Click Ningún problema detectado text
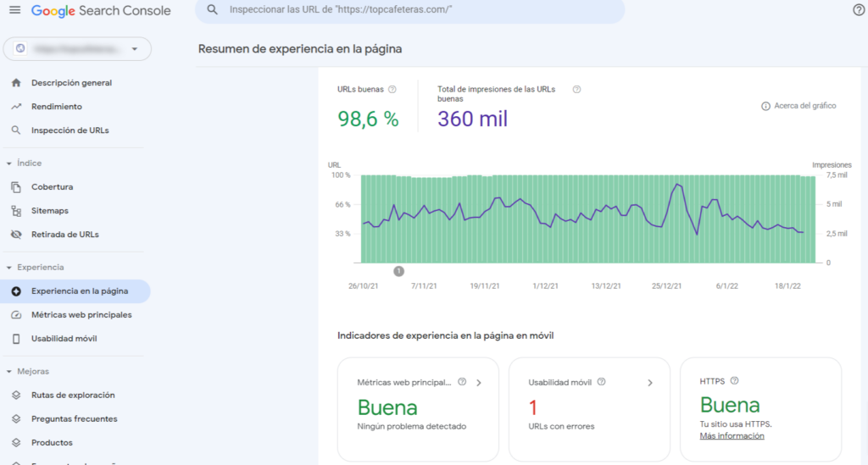 click(412, 426)
